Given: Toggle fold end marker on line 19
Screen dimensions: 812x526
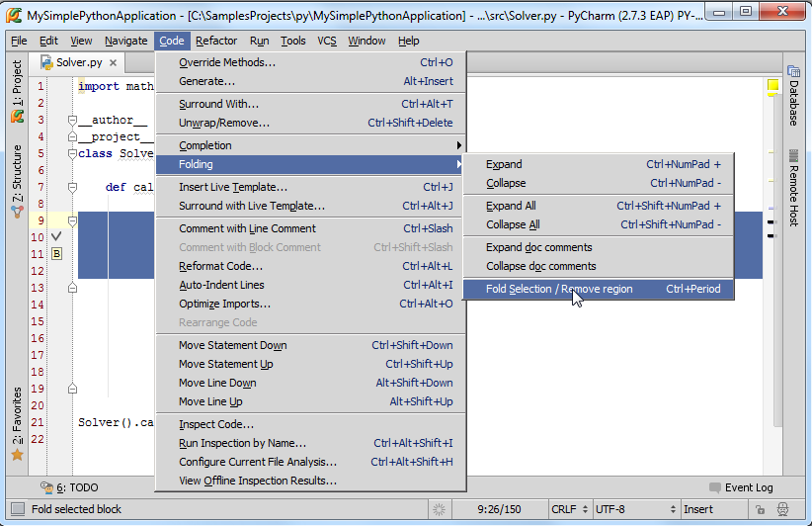Looking at the screenshot, I should [72, 389].
